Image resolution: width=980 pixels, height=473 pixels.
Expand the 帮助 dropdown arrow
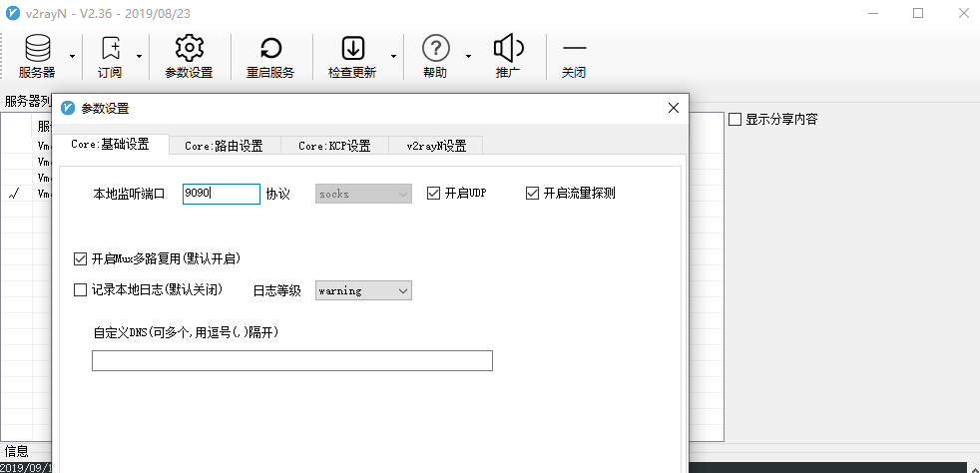[468, 56]
